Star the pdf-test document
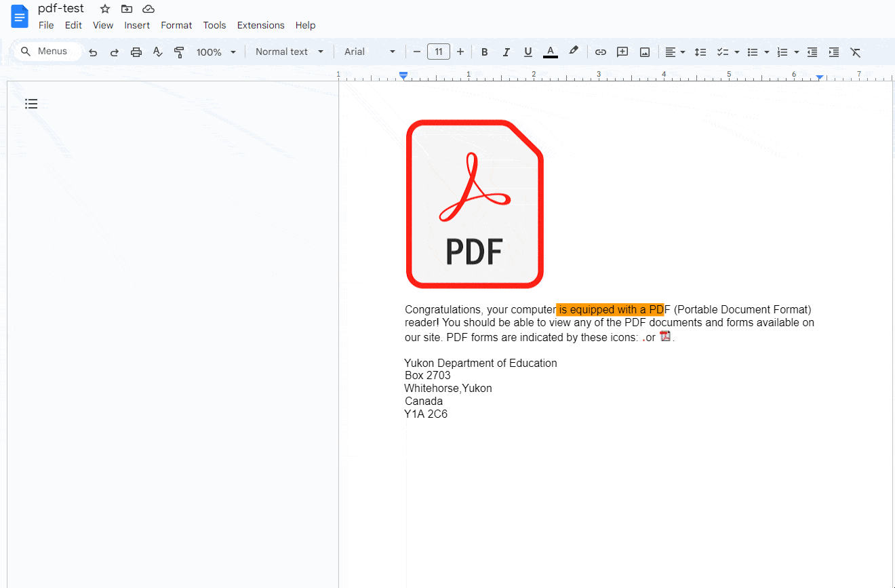895x588 pixels. pyautogui.click(x=105, y=9)
